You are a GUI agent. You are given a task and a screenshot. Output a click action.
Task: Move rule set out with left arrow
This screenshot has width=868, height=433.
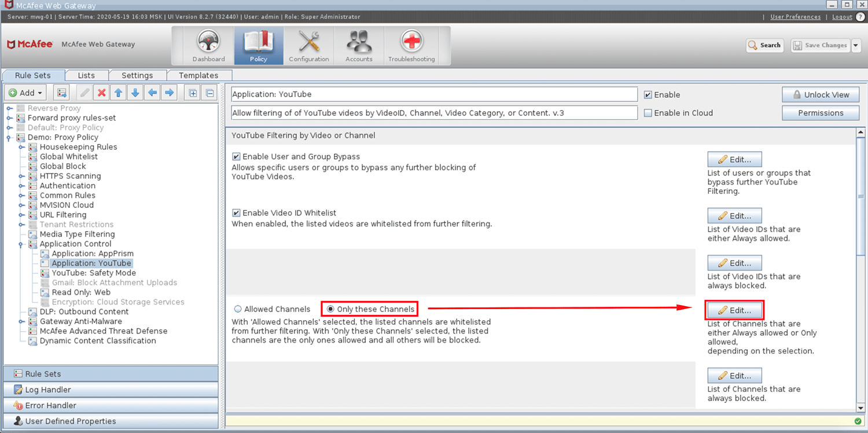click(152, 93)
